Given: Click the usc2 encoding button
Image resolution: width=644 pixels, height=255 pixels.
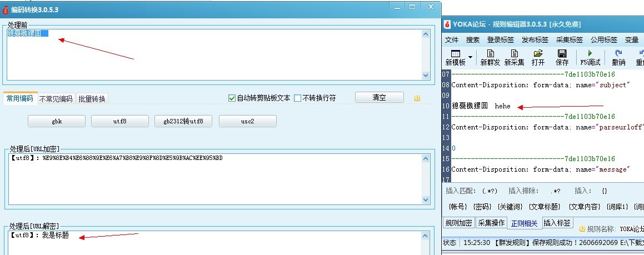Looking at the screenshot, I should (x=248, y=121).
